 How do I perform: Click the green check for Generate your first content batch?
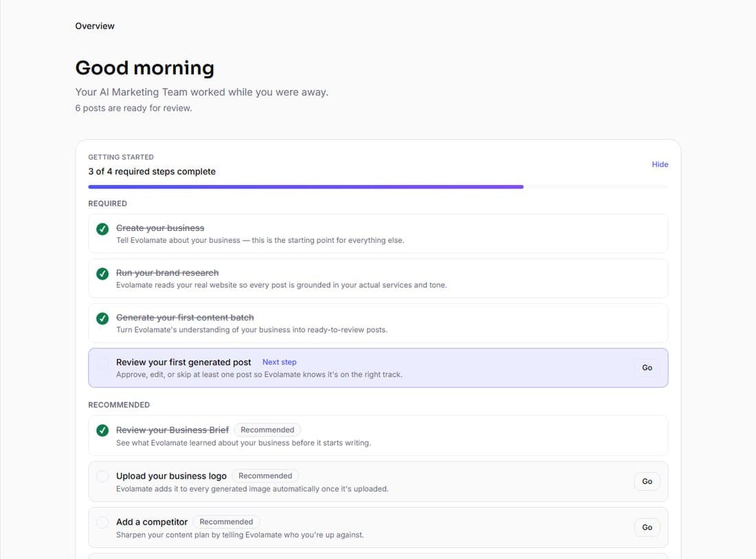point(102,319)
